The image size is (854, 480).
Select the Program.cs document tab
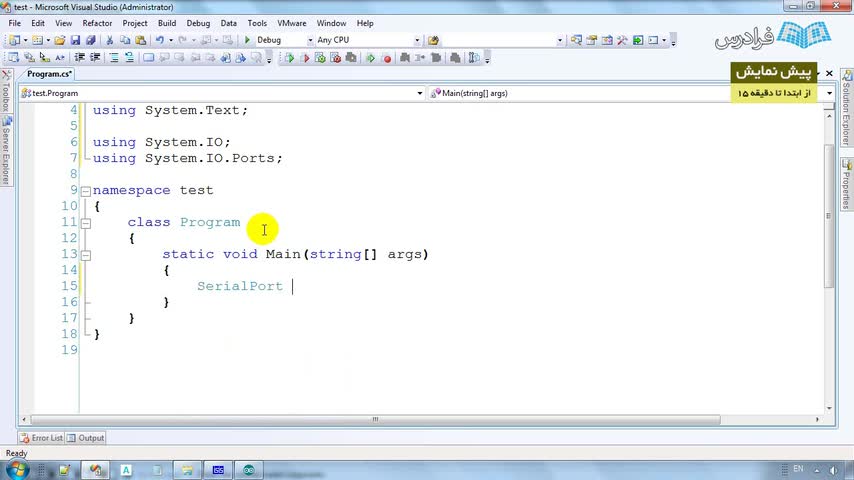49,74
